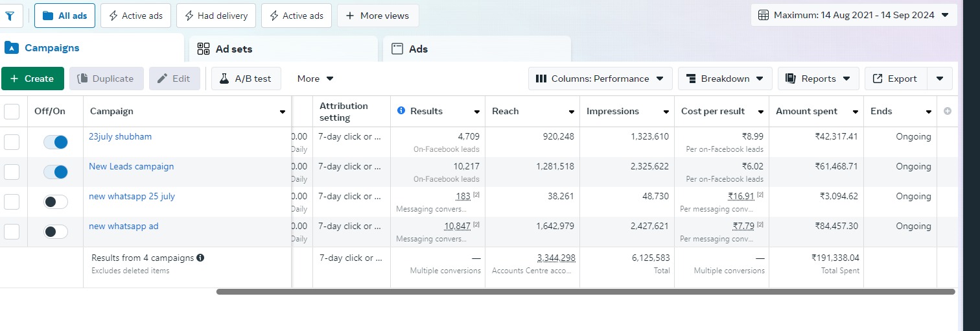Enable the new whatsapp ad campaign
The width and height of the screenshot is (980, 331).
[56, 232]
